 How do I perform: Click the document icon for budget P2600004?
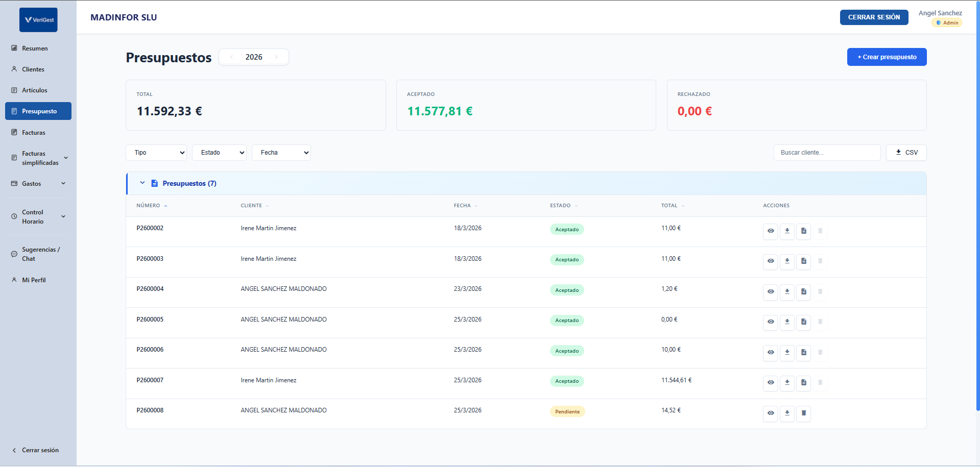pos(803,291)
